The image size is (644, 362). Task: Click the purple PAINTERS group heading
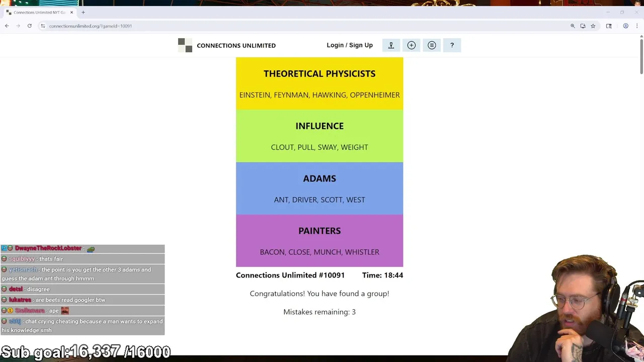(319, 231)
